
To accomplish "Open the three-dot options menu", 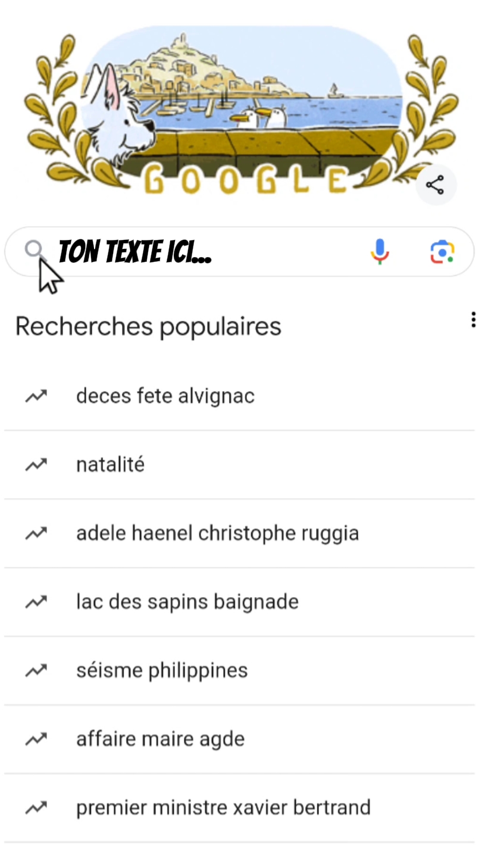I will [473, 320].
